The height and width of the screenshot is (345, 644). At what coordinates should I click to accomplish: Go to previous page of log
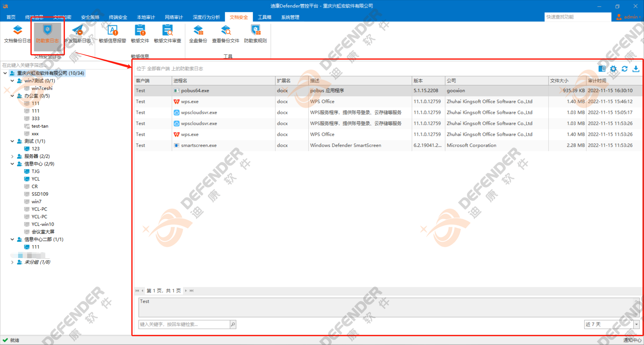[143, 291]
